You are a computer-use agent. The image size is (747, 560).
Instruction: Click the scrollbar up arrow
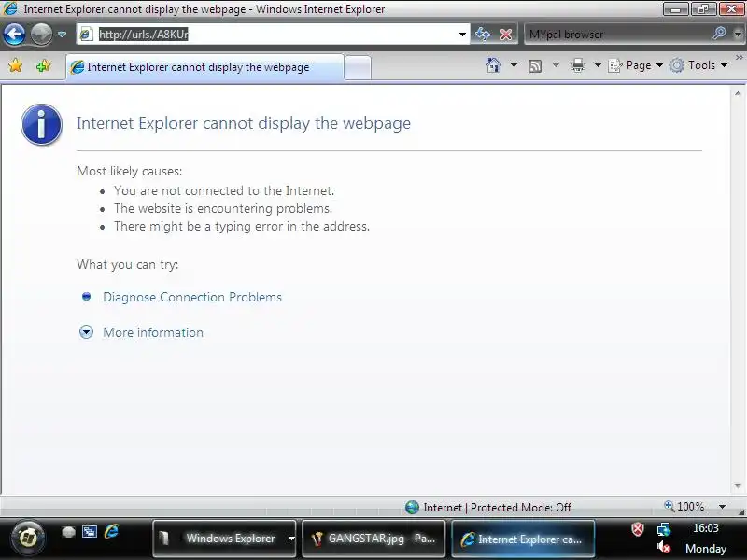(x=738, y=94)
